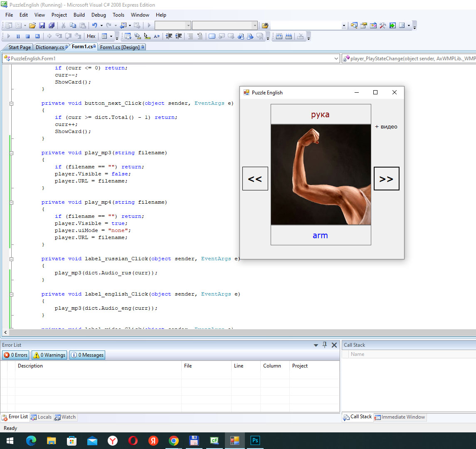
Task: Click the рука Russian word label
Action: [321, 114]
